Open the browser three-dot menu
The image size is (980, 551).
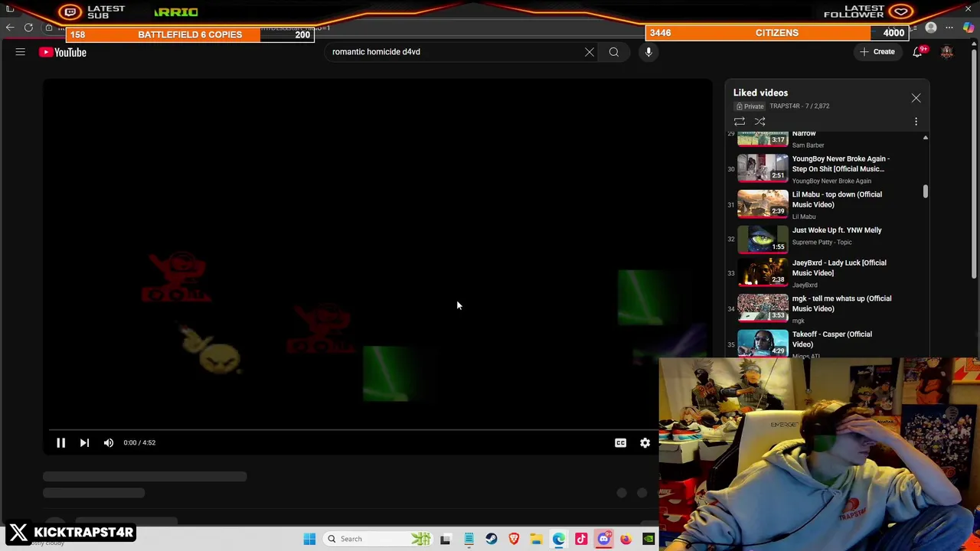[949, 28]
